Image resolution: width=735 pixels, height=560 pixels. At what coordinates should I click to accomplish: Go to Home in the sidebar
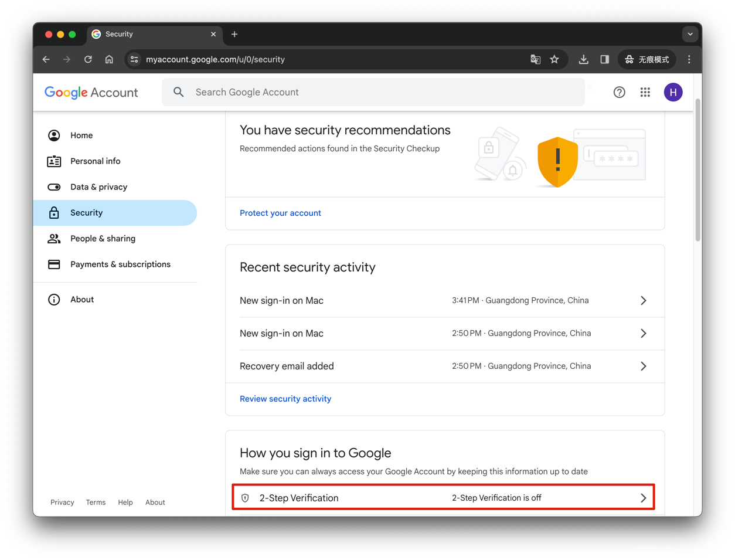click(115, 135)
